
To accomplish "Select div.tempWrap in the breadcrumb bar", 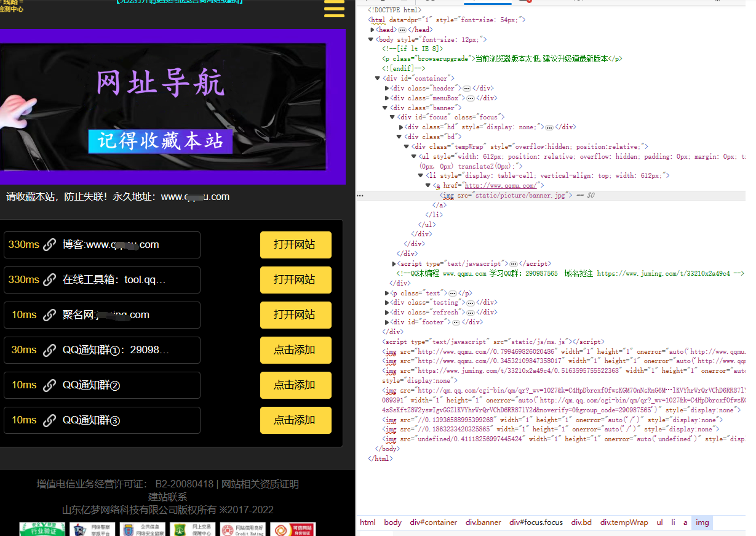I will point(624,522).
